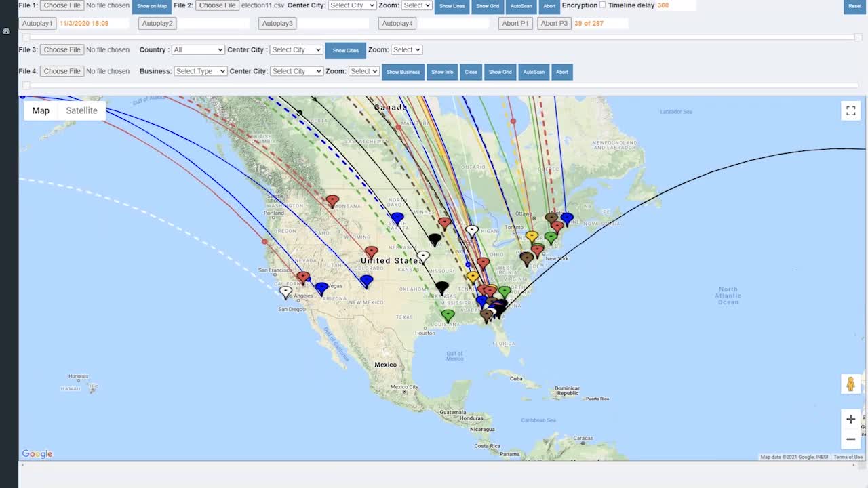868x488 pixels.
Task: Click the green pin in the Northeast
Action: click(551, 239)
